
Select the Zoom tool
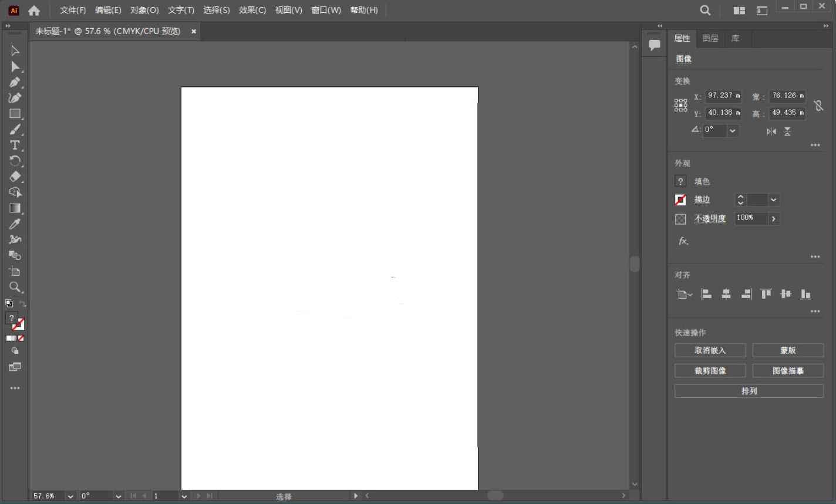click(15, 287)
